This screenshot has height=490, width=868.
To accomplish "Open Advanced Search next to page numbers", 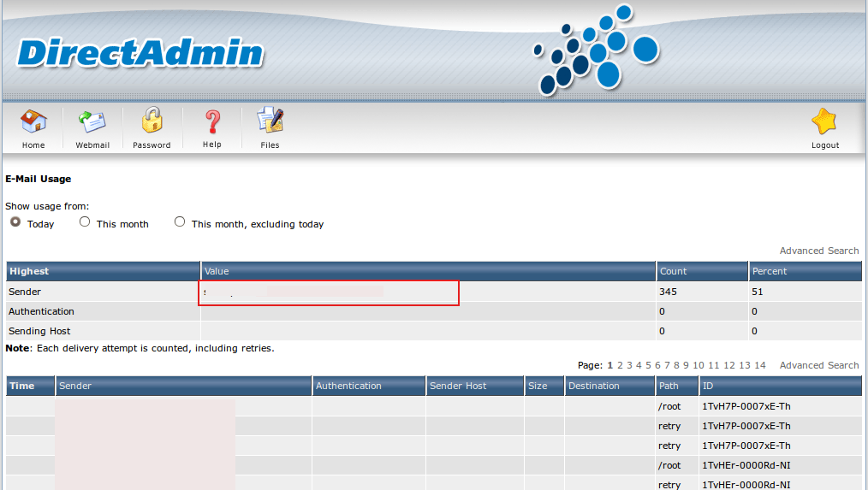I will (818, 365).
